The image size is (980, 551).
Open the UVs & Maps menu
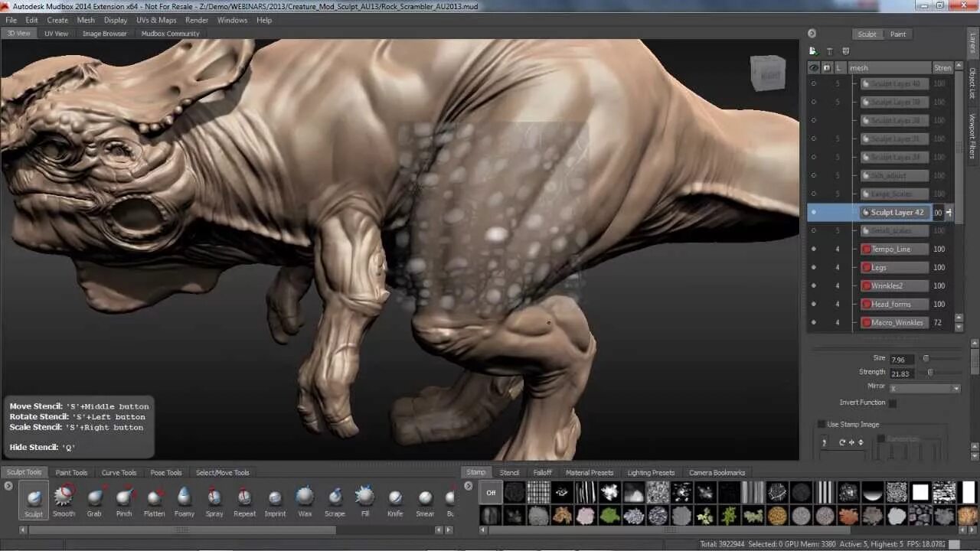[156, 20]
